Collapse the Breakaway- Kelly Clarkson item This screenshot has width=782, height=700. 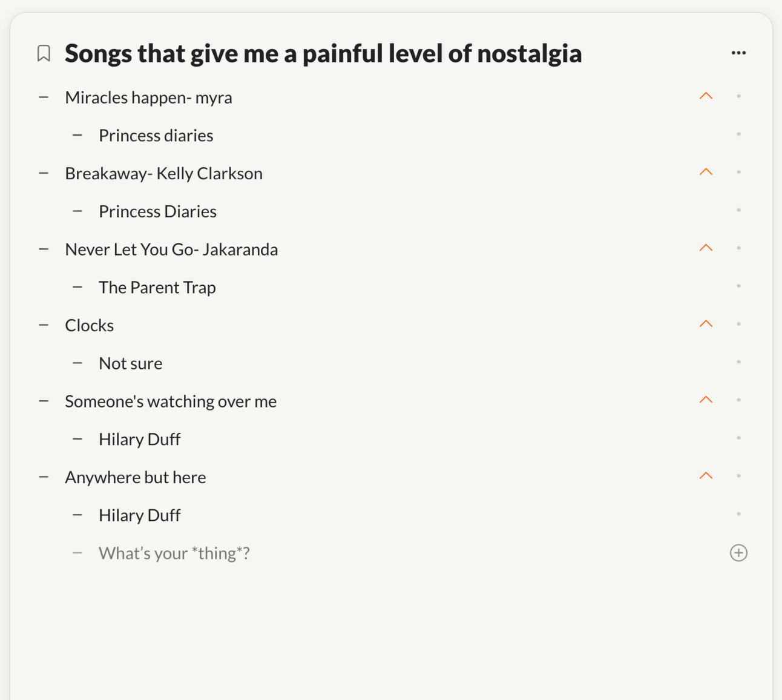pyautogui.click(x=706, y=172)
